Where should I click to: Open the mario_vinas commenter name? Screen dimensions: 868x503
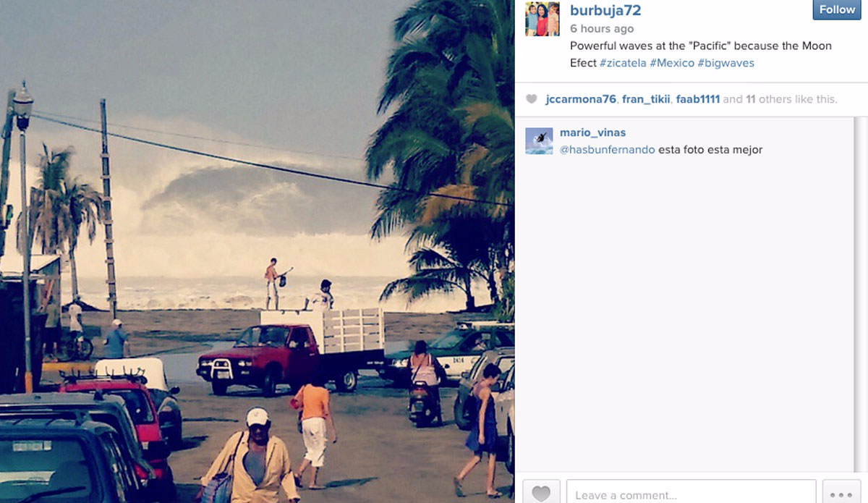click(x=592, y=132)
